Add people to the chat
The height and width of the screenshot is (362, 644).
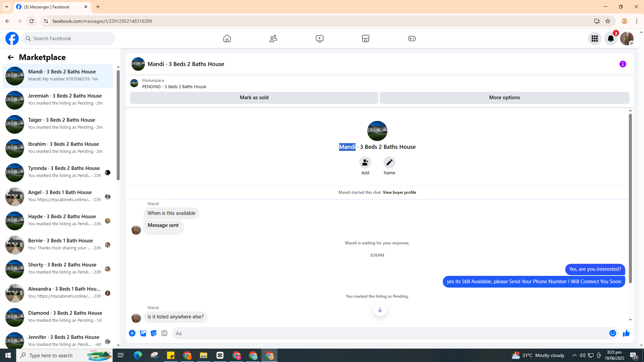click(x=365, y=163)
